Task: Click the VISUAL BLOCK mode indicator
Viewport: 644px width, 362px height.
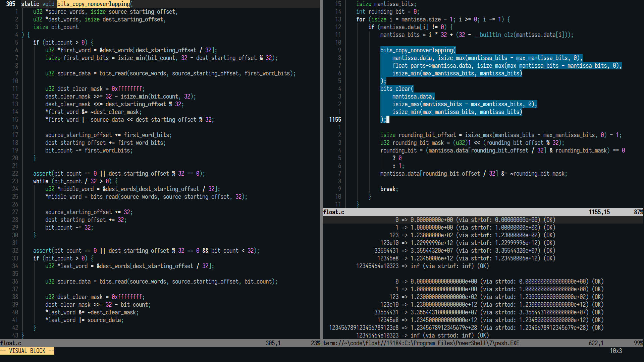Action: [x=27, y=351]
